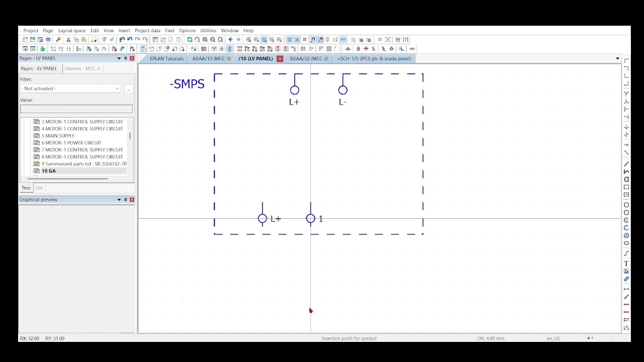
Task: Click the gray Forward arrow icon
Action: click(238, 40)
